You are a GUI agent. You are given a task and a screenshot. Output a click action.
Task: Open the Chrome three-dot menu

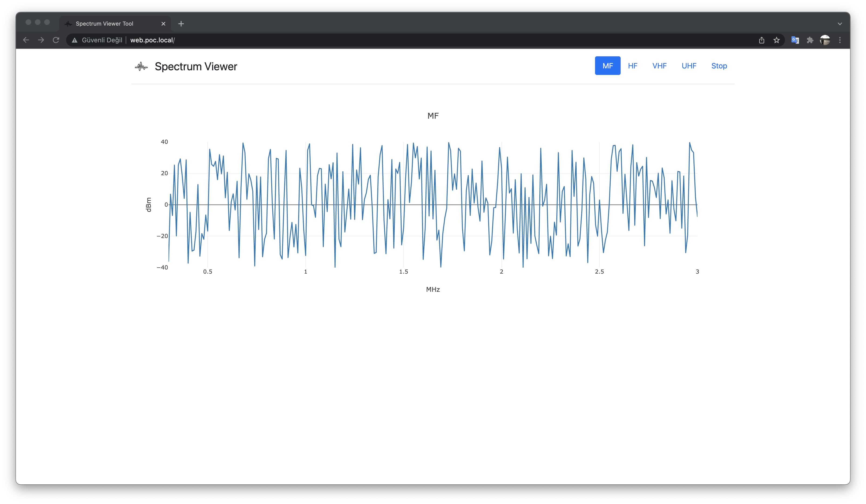pos(840,40)
